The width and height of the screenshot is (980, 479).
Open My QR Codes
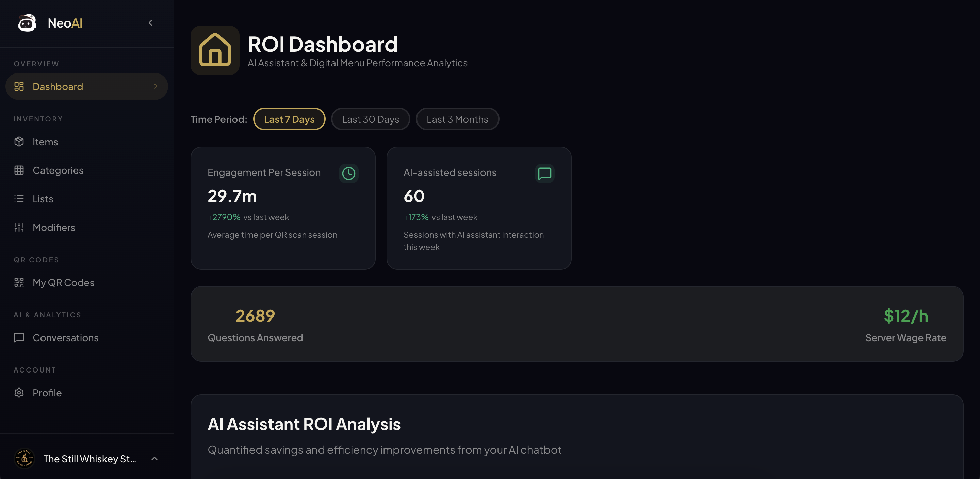[x=87, y=282]
